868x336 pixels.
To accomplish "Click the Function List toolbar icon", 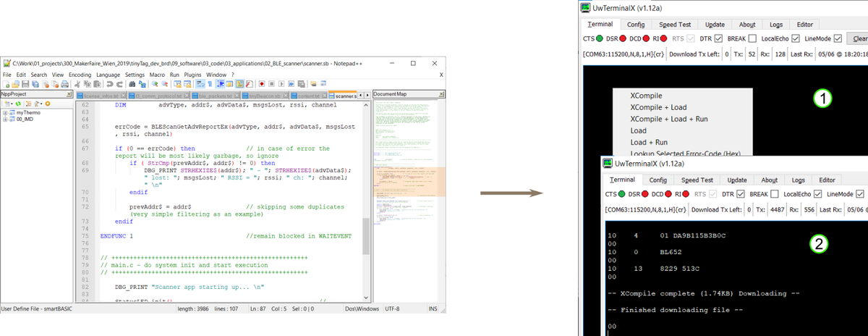I will [x=250, y=84].
